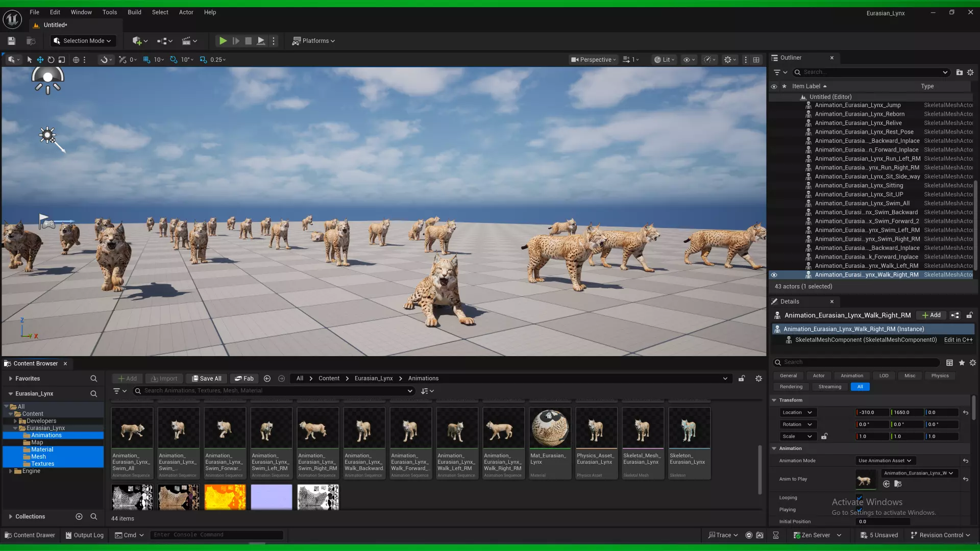This screenshot has width=980, height=551.
Task: Select the scale gizmo tool
Action: click(62, 60)
